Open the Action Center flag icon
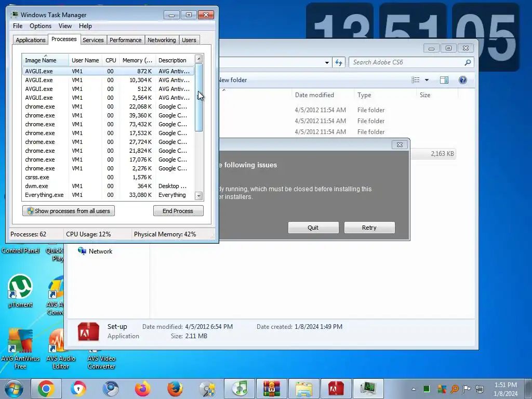The width and height of the screenshot is (532, 399). click(x=467, y=389)
